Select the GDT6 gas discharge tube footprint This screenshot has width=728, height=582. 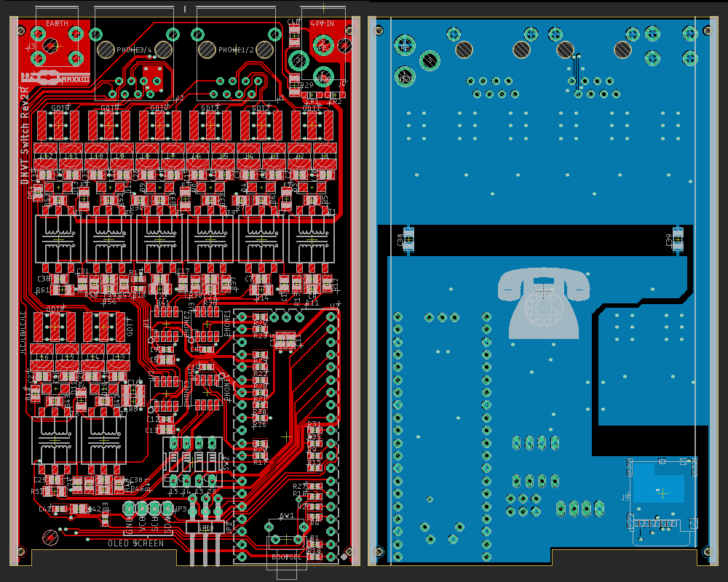[58, 126]
